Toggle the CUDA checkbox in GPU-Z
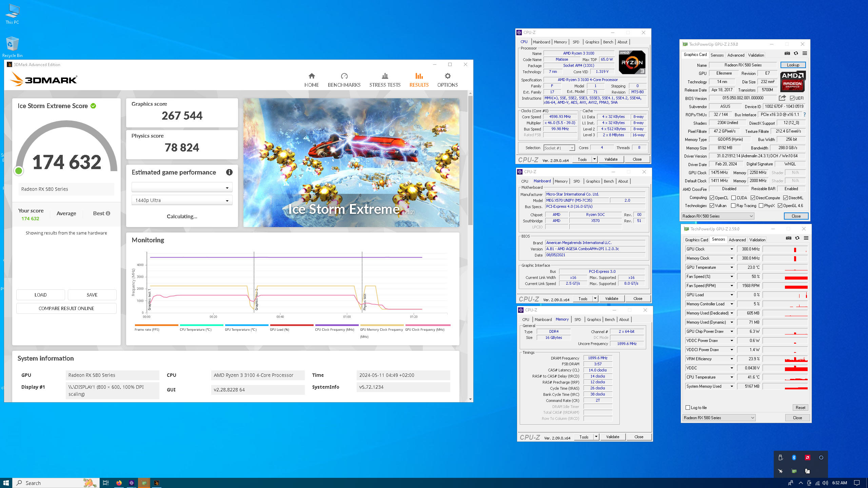 pyautogui.click(x=733, y=198)
